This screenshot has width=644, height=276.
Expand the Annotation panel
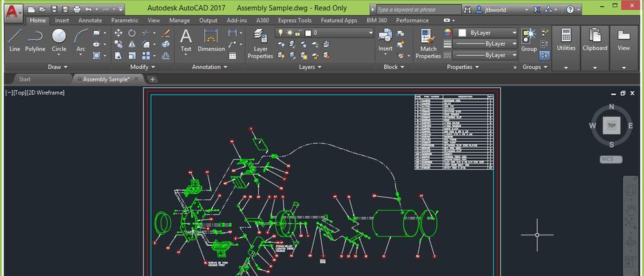[208, 67]
